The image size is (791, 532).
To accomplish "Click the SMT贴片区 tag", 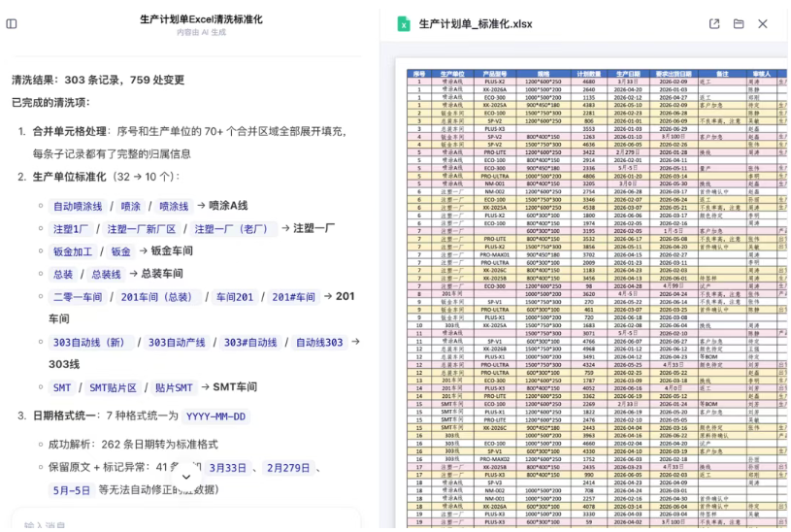I will click(x=113, y=387).
